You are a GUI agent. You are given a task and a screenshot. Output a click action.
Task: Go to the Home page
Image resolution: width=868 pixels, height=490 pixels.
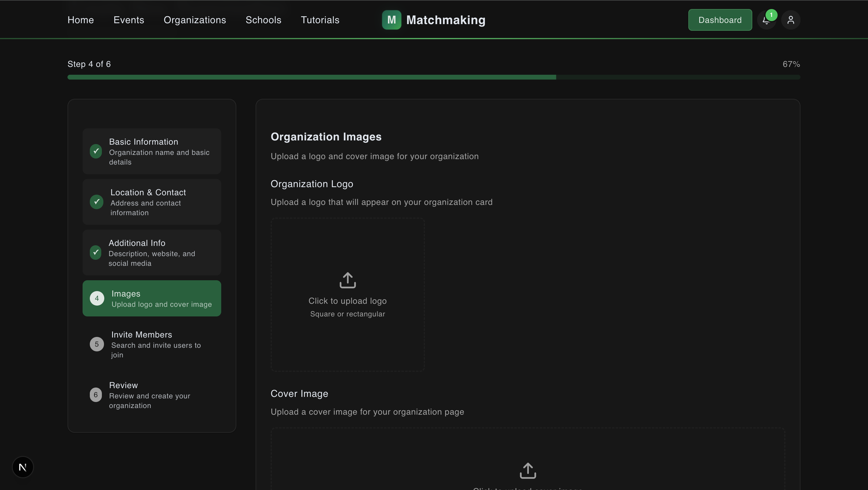[80, 20]
